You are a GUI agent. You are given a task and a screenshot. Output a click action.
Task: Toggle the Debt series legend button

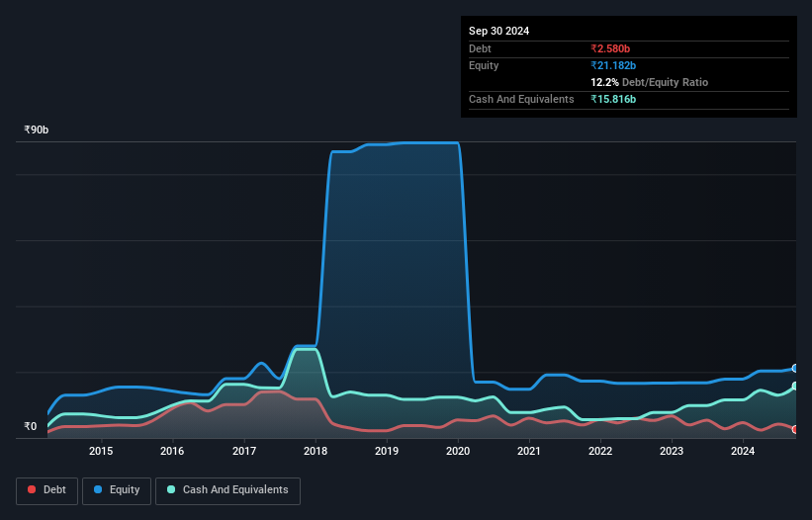pos(47,490)
